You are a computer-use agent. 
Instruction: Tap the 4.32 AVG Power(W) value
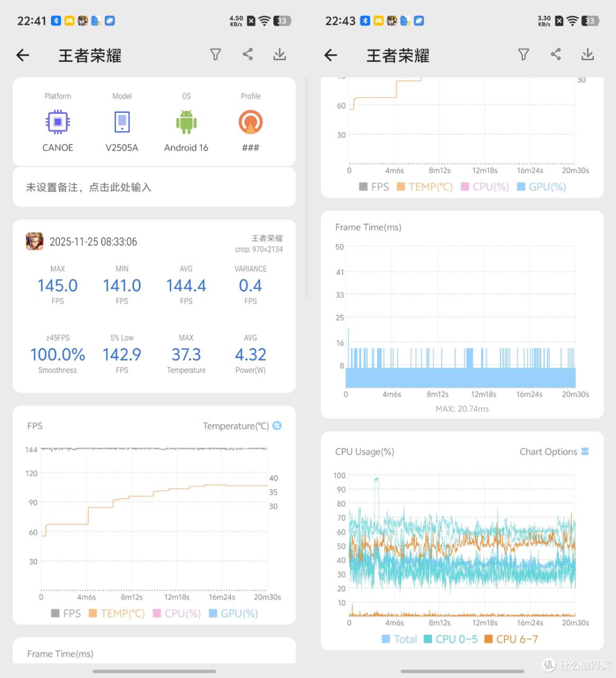(x=250, y=355)
